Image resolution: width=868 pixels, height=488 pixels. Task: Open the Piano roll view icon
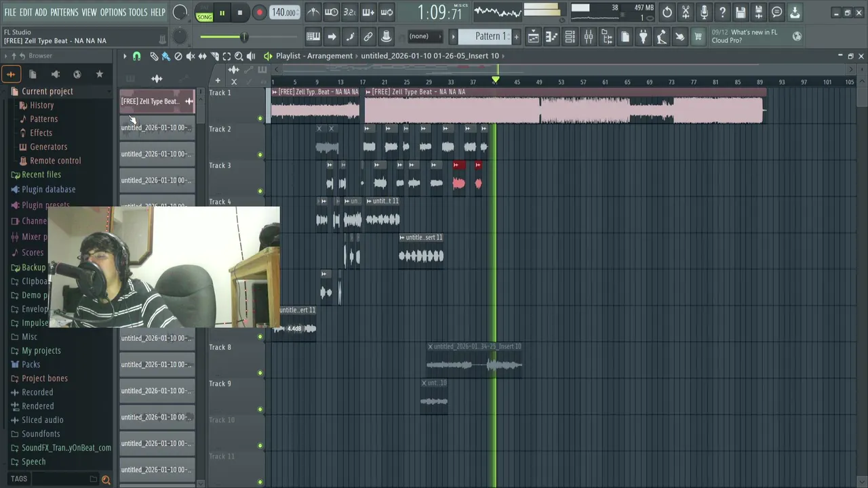pos(552,37)
